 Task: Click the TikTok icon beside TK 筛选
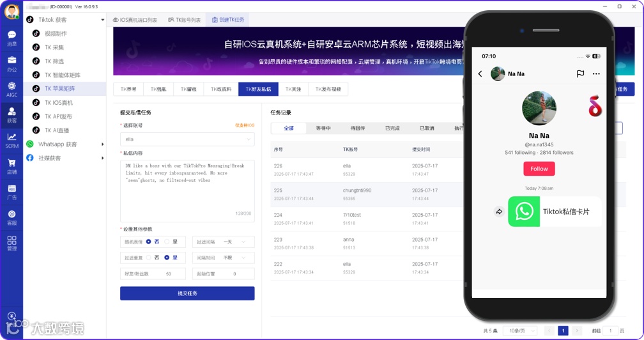[36, 61]
